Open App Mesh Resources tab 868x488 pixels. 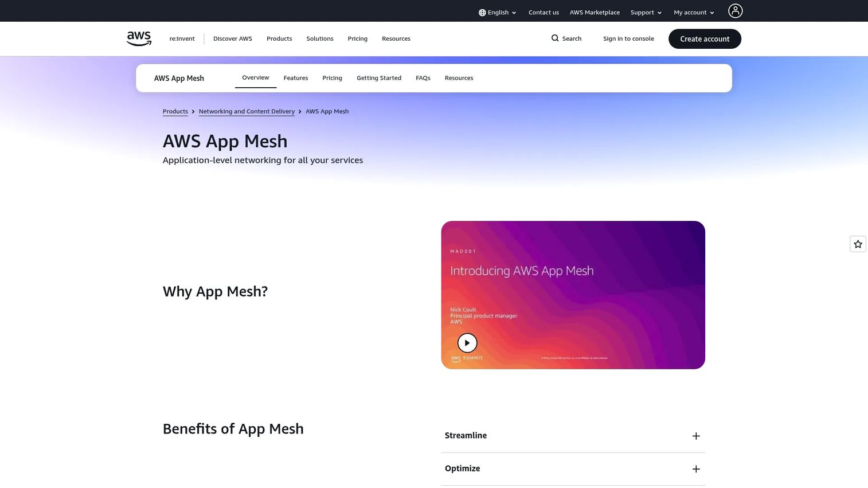[459, 78]
